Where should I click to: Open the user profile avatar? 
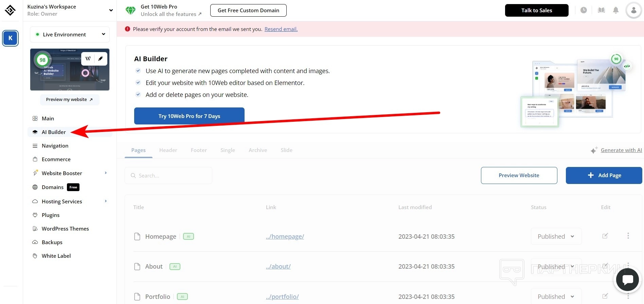[x=633, y=11]
